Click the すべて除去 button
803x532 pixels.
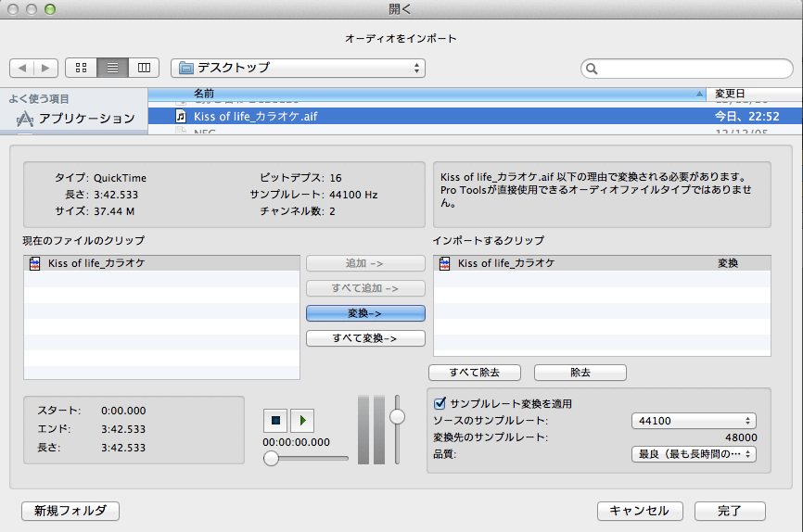tap(475, 373)
